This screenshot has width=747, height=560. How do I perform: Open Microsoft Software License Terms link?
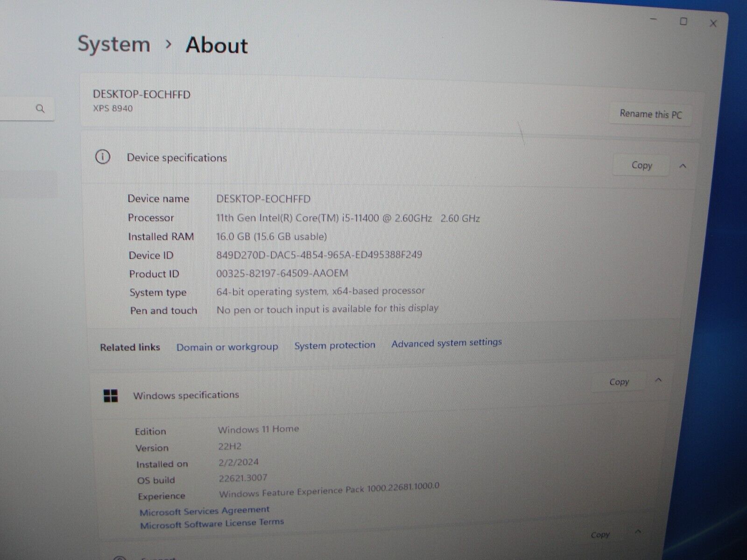212,524
